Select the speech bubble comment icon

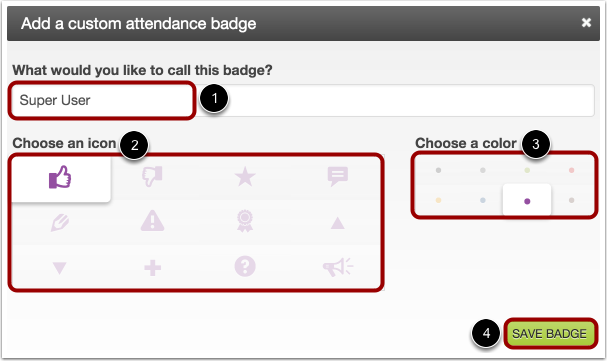[x=338, y=176]
